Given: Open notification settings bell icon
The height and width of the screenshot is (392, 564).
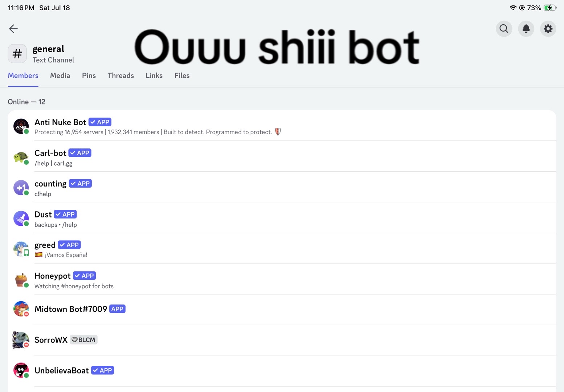Looking at the screenshot, I should (x=526, y=29).
